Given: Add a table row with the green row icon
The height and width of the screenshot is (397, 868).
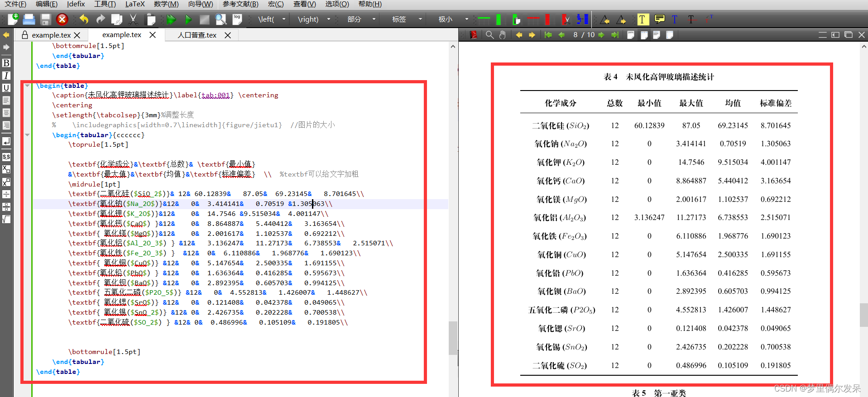Looking at the screenshot, I should coord(484,19).
